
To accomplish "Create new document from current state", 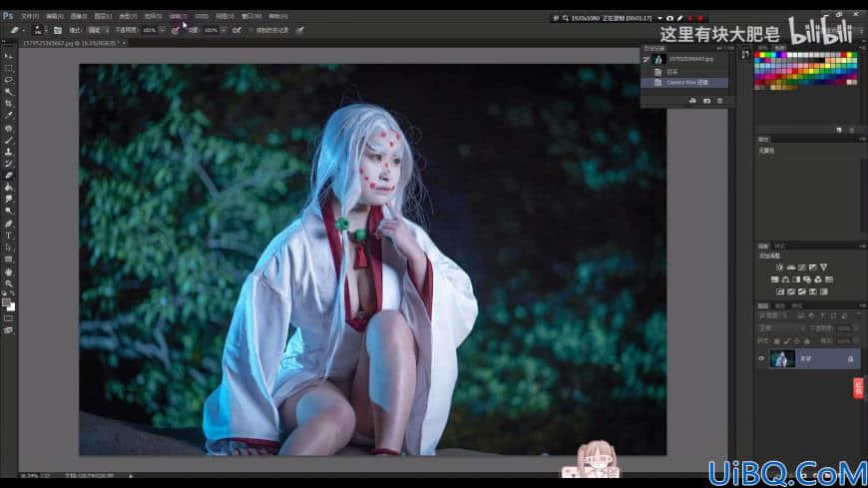I will [692, 101].
